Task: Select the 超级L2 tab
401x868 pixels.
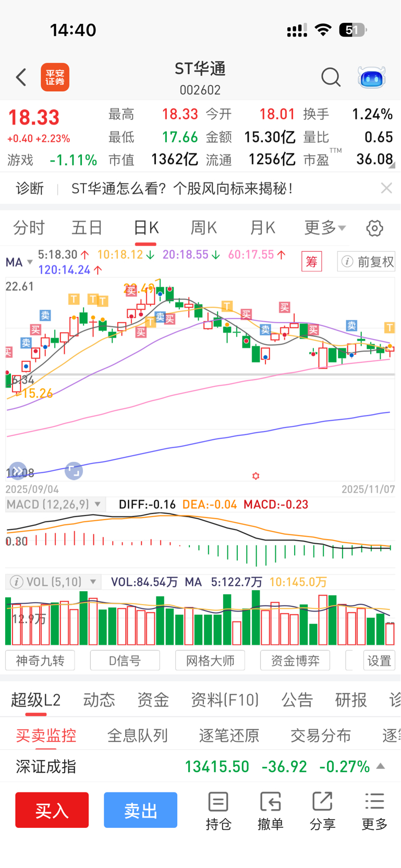Action: [x=36, y=700]
